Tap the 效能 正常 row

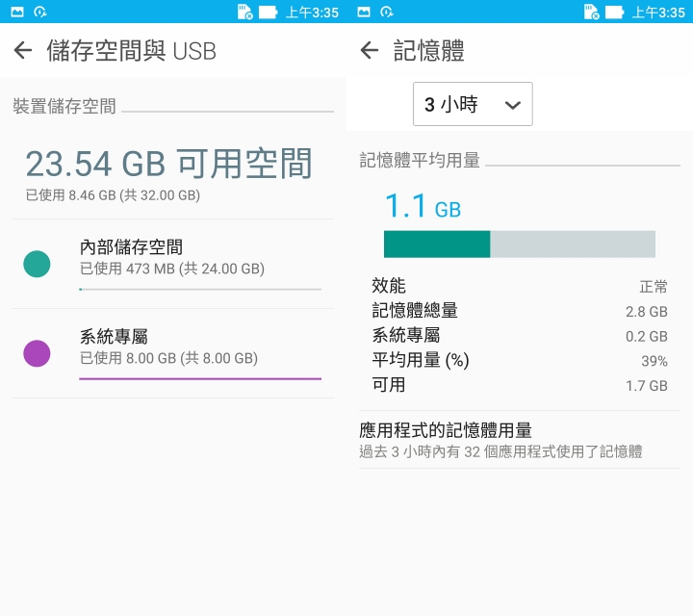520,286
